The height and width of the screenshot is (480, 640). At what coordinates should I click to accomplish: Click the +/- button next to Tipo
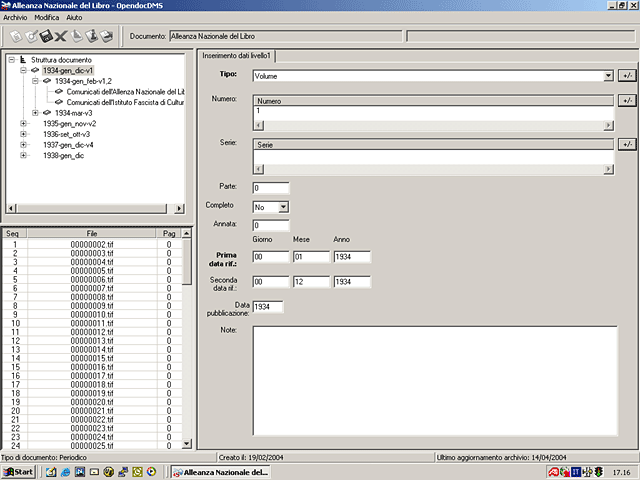click(627, 76)
